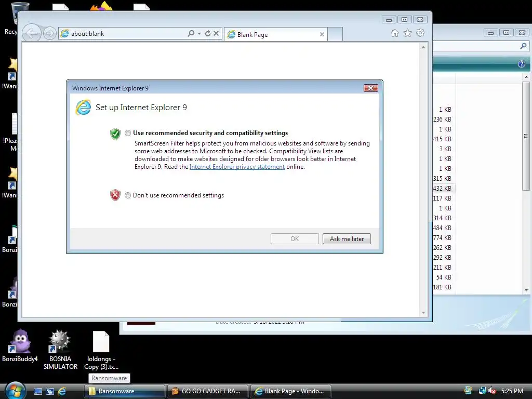Open a new tab in Internet Explorer
Screen dimensions: 532x399
pyautogui.click(x=335, y=34)
